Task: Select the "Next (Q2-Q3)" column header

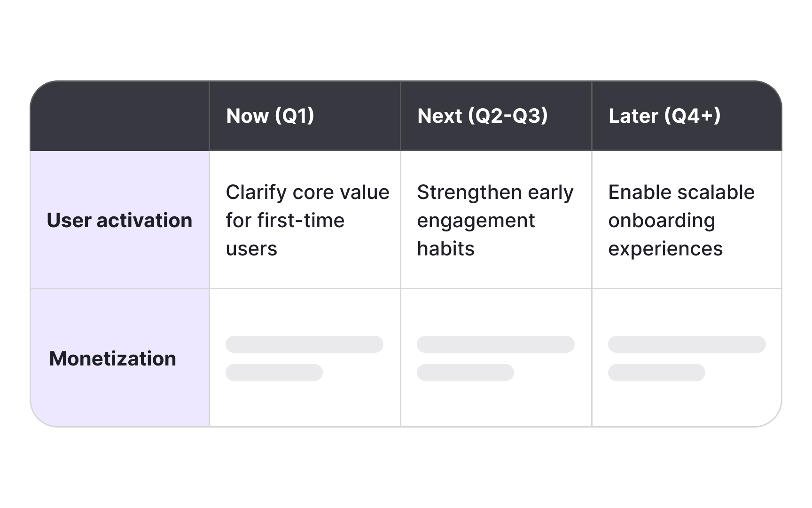Action: click(483, 116)
